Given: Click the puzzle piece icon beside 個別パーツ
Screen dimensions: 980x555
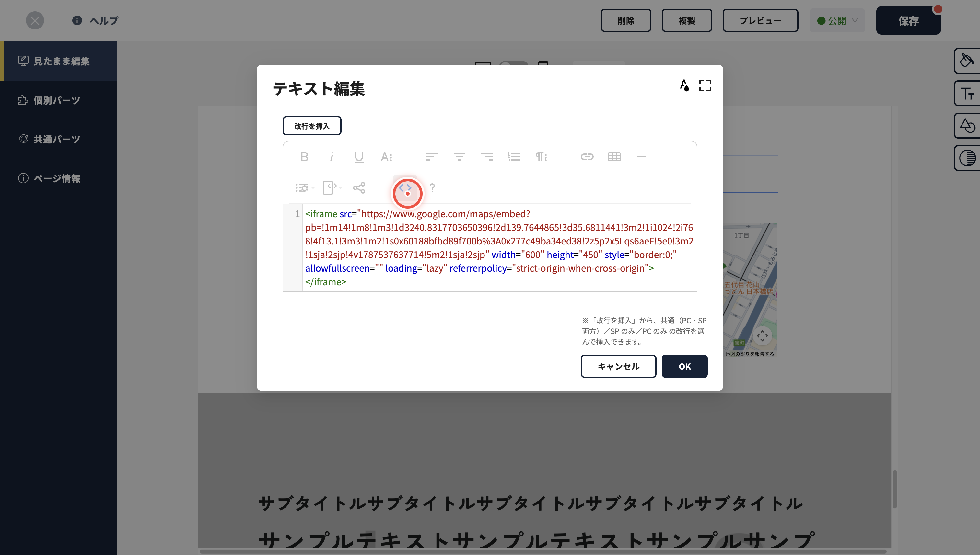Looking at the screenshot, I should tap(23, 100).
